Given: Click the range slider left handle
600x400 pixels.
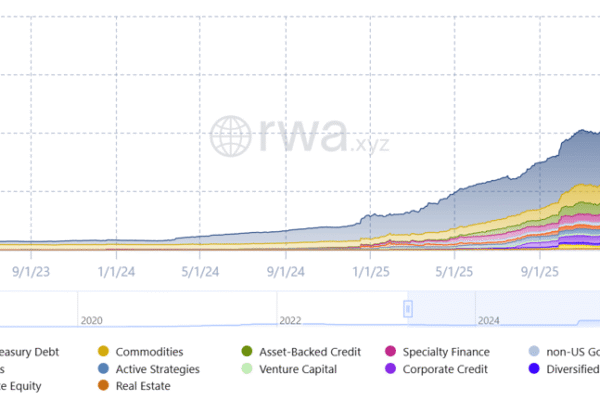Looking at the screenshot, I should point(408,309).
